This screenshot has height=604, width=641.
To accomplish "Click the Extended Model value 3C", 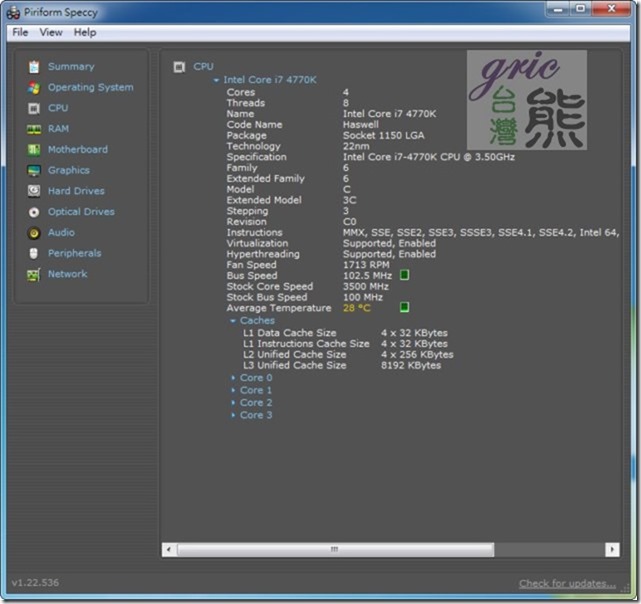I will [350, 200].
